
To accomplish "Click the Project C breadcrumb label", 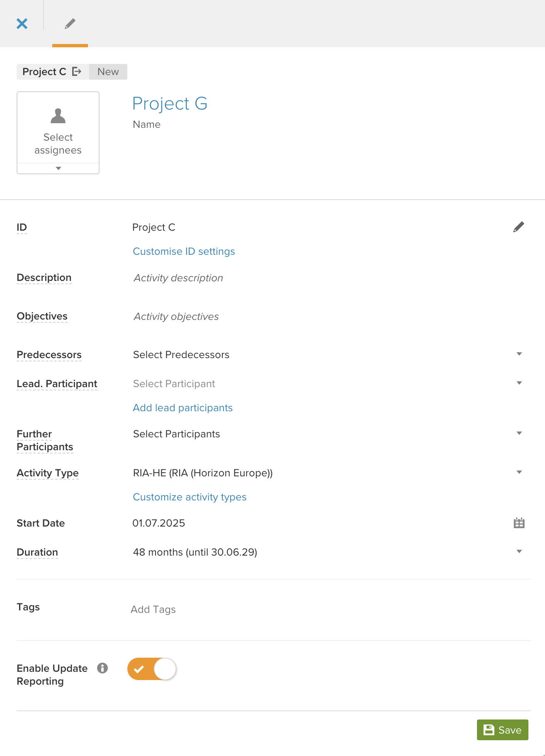I will click(x=44, y=72).
